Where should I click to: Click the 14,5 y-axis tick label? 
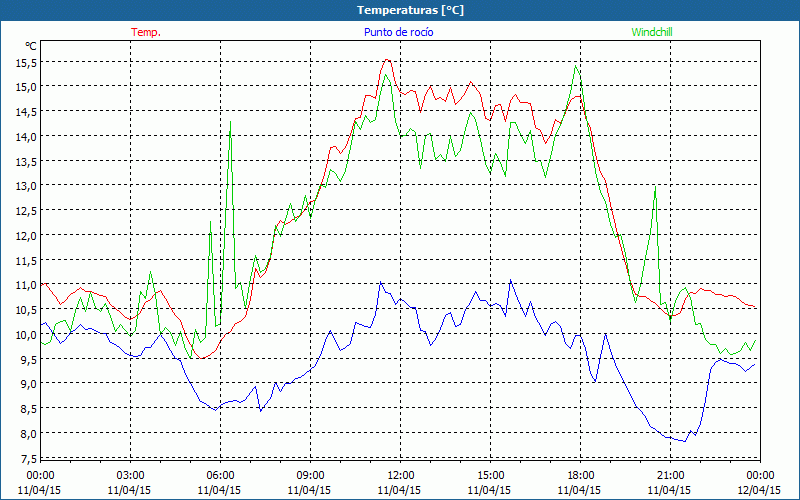27,111
